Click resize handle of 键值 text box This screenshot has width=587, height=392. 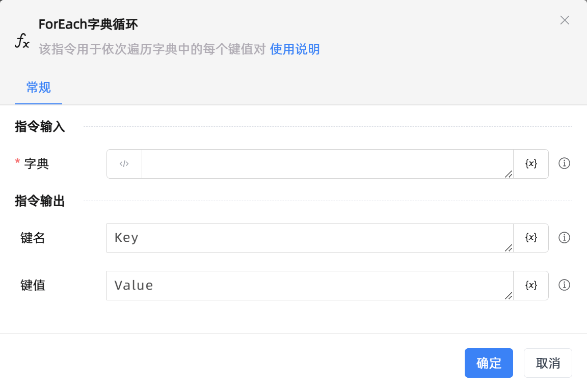click(508, 295)
